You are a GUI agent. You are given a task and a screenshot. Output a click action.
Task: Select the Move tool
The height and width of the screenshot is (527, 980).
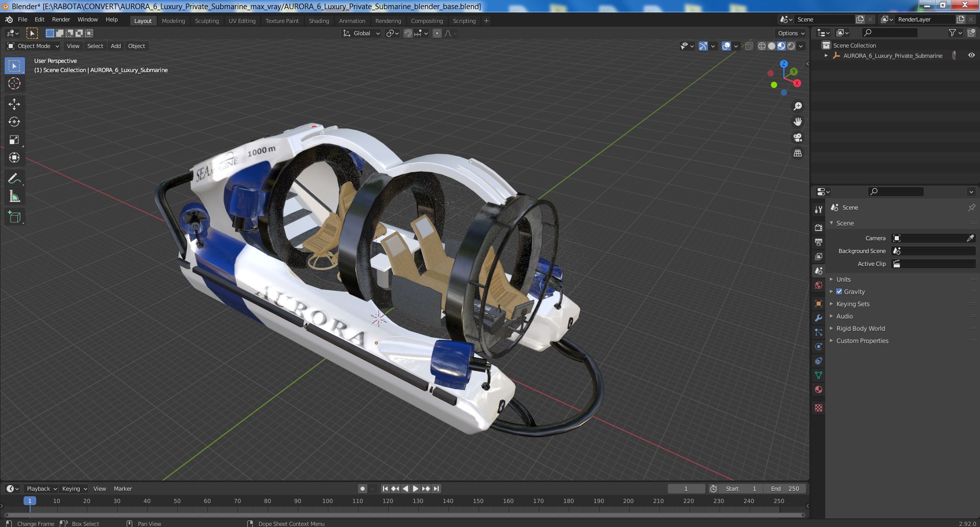coord(14,104)
